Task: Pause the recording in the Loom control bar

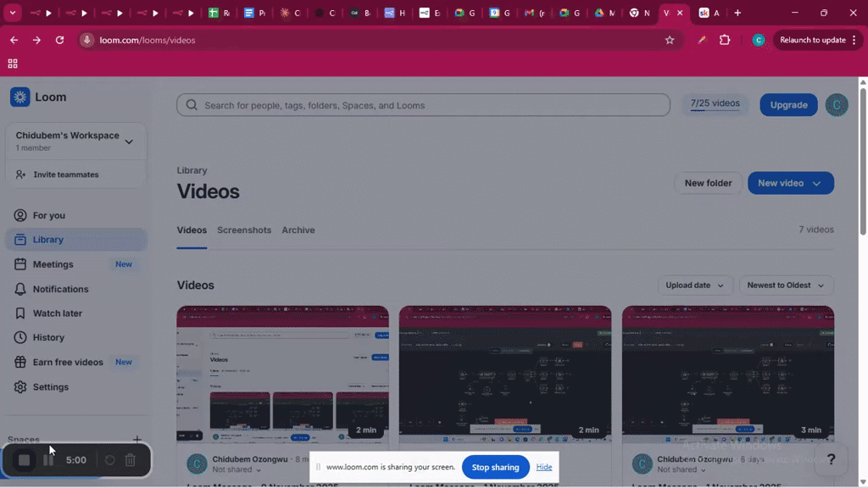Action: [x=48, y=460]
